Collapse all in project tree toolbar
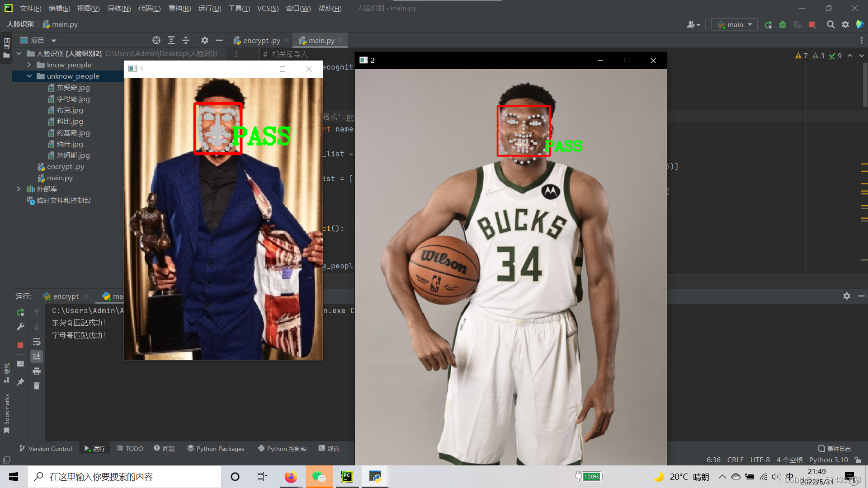 click(186, 40)
